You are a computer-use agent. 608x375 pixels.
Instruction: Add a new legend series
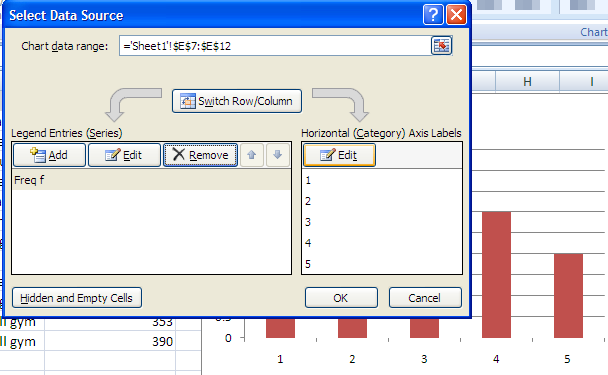pyautogui.click(x=49, y=155)
